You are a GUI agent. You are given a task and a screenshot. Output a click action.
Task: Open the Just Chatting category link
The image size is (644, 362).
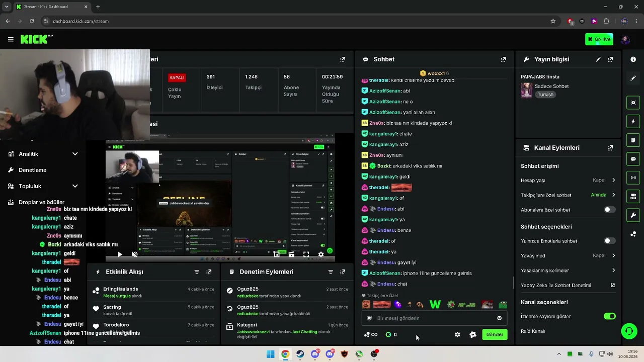[x=303, y=332]
